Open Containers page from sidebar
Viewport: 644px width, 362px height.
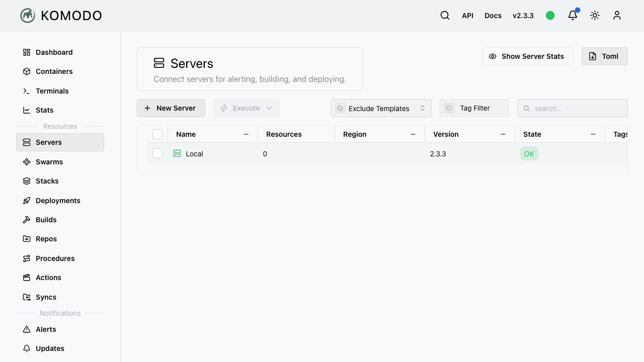[x=60, y=71]
